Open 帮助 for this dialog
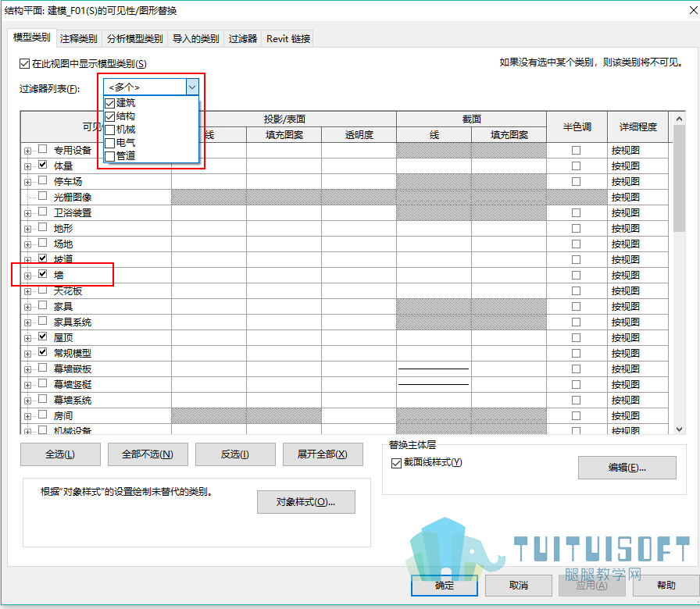The width and height of the screenshot is (700, 609). [x=666, y=586]
